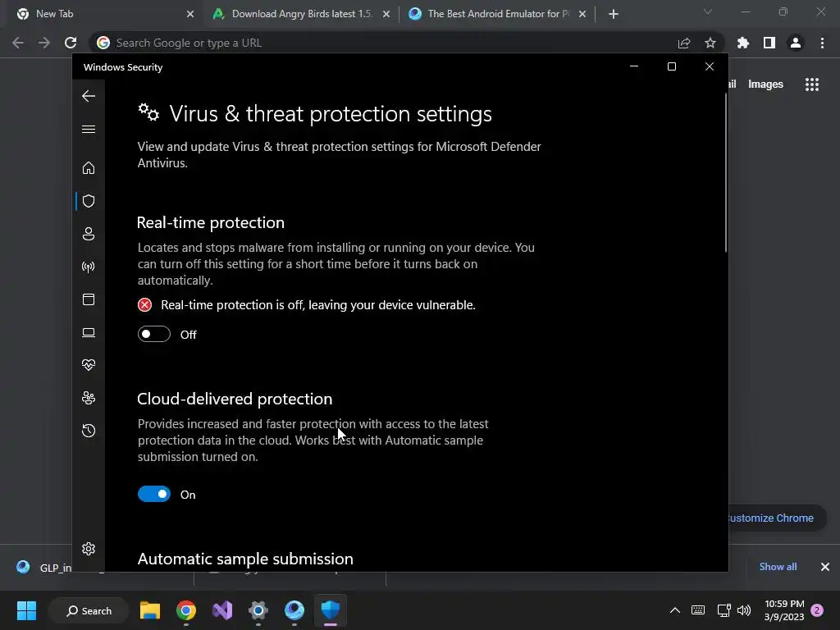The image size is (840, 630).
Task: Click the Windows Security vertical scrollbar
Action: coord(726,172)
